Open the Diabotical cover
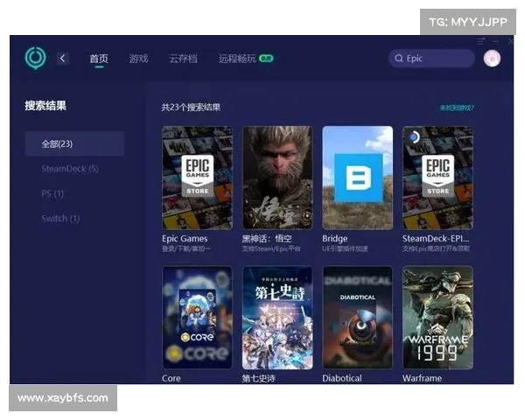525x420 pixels. (358, 318)
